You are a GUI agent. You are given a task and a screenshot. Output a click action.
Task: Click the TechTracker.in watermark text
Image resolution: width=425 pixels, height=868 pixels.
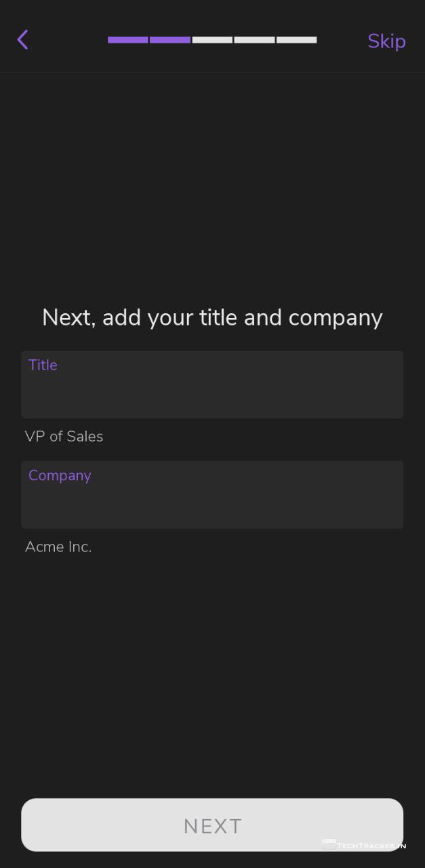pyautogui.click(x=371, y=846)
